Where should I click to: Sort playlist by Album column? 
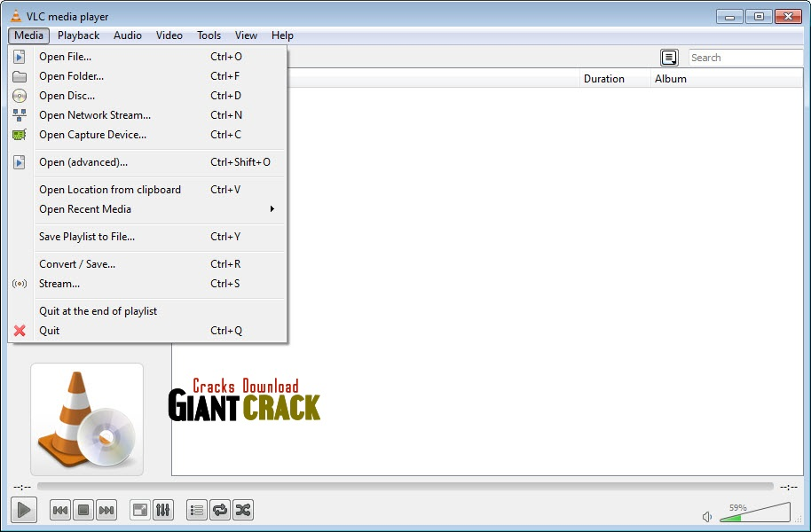pos(726,79)
